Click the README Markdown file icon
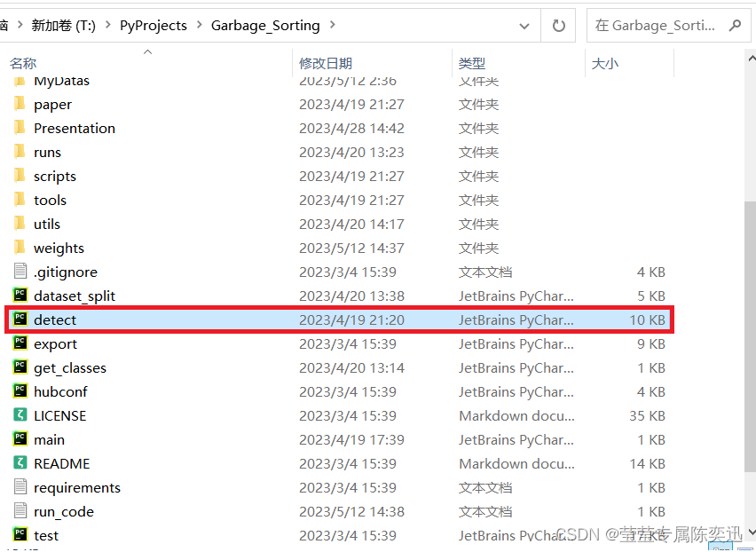 point(20,463)
